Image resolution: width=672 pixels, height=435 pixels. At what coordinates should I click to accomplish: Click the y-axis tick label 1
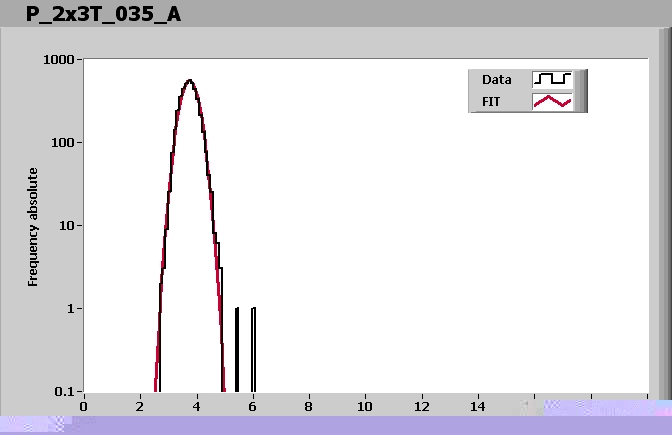click(72, 308)
